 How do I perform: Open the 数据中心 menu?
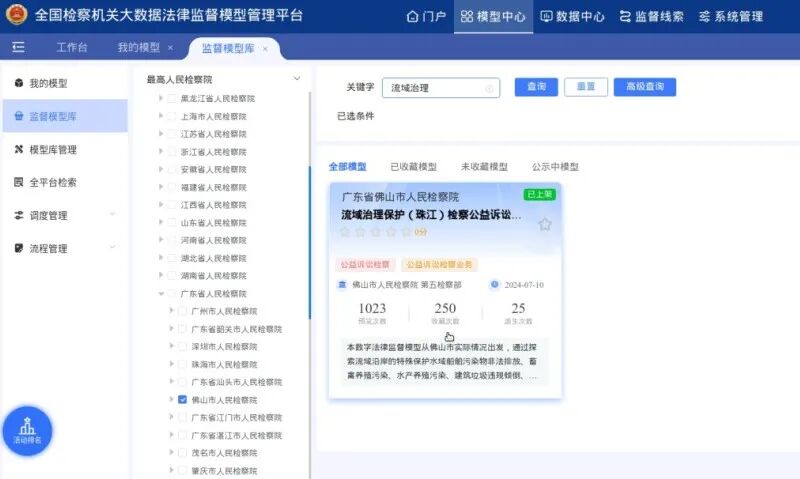(x=572, y=16)
